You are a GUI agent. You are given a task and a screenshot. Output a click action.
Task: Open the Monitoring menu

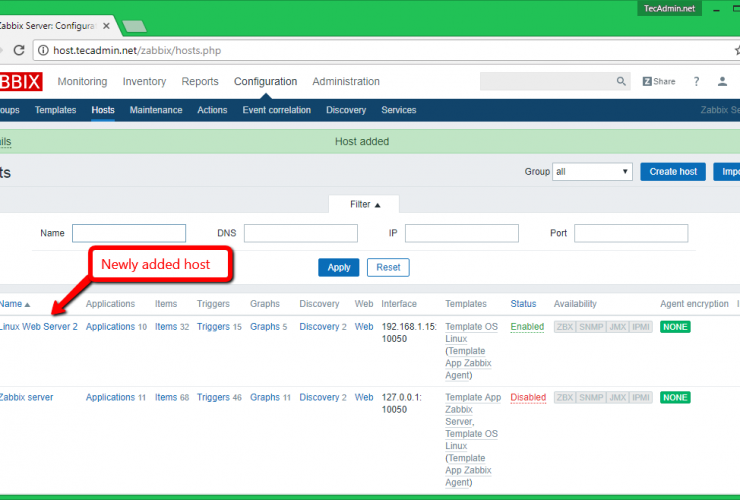82,82
